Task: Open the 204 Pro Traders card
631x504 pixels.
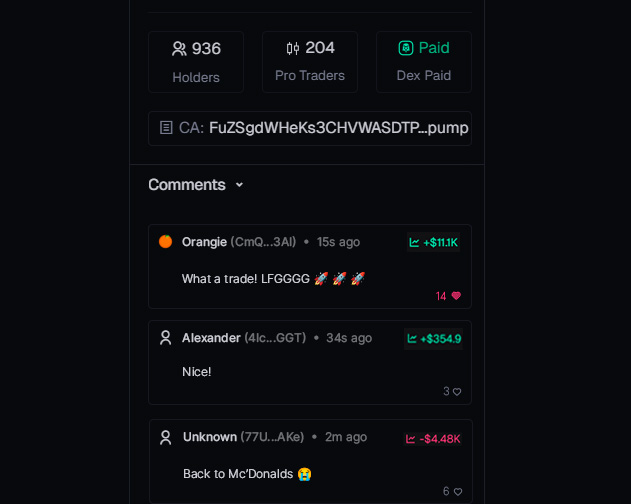Action: [310, 62]
